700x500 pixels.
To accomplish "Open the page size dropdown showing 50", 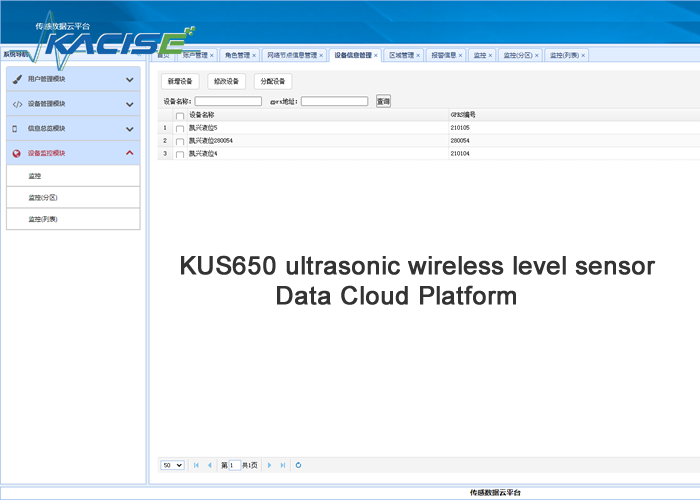I will (x=172, y=465).
